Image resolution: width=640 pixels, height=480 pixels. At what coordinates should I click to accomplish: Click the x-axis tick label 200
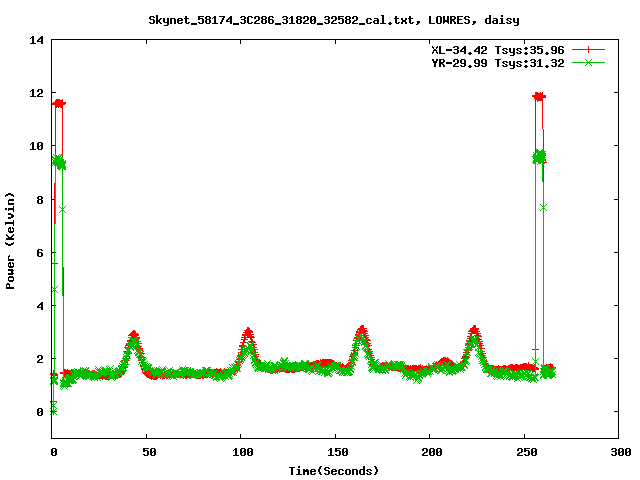coord(431,452)
